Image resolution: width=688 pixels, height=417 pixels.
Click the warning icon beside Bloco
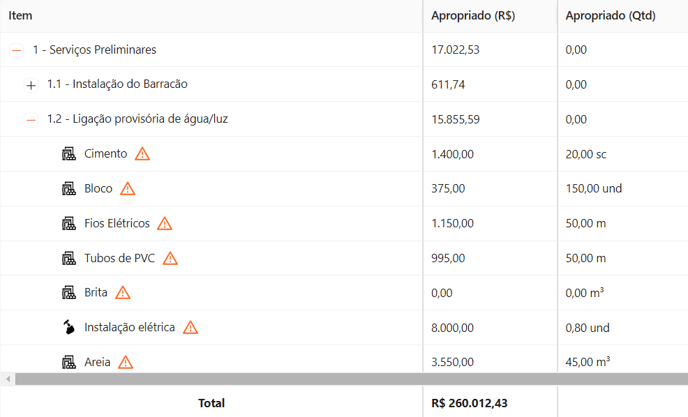[127, 189]
